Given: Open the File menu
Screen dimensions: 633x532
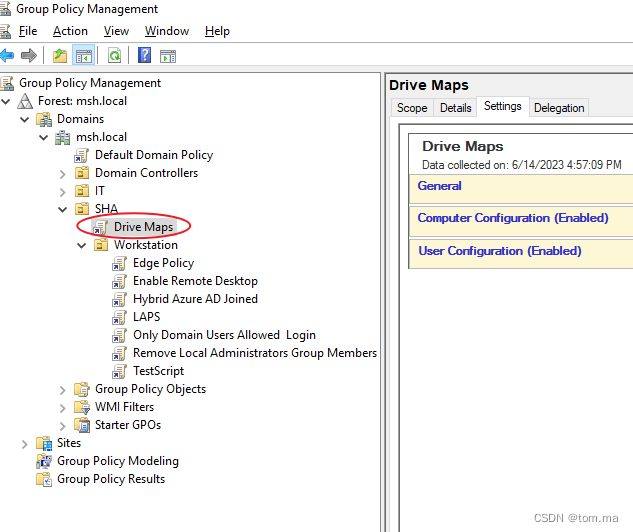Looking at the screenshot, I should coord(28,31).
